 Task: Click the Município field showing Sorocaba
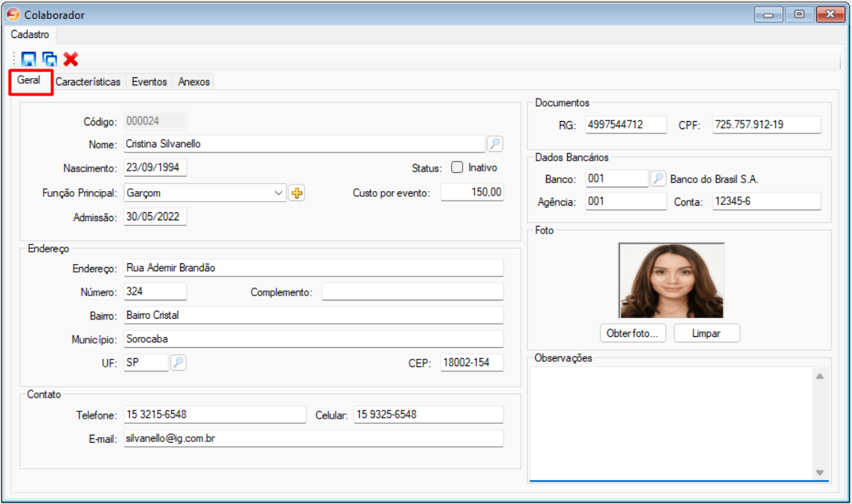click(313, 339)
